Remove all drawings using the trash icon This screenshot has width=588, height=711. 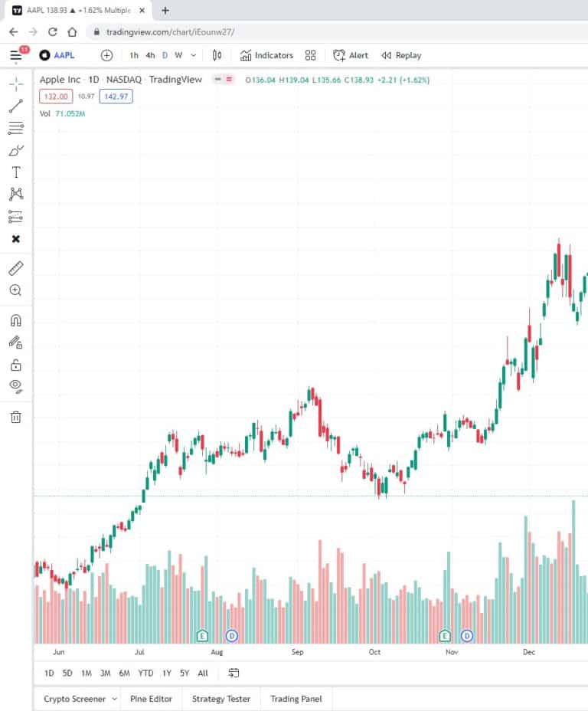point(15,415)
